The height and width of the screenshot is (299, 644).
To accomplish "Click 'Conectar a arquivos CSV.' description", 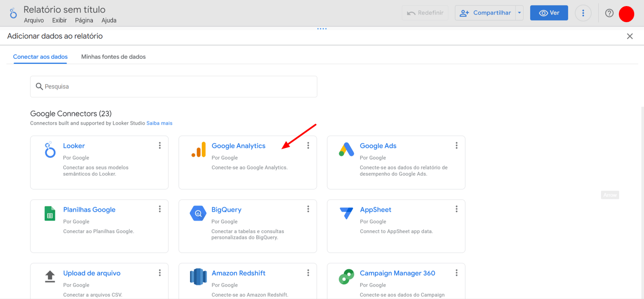I will pos(93,295).
